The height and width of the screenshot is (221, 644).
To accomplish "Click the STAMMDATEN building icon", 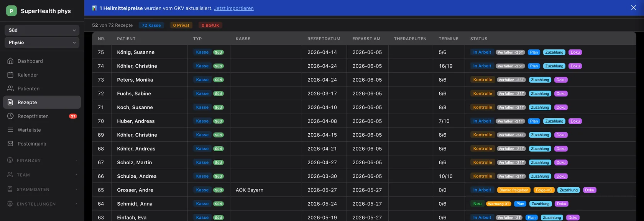I will point(10,189).
